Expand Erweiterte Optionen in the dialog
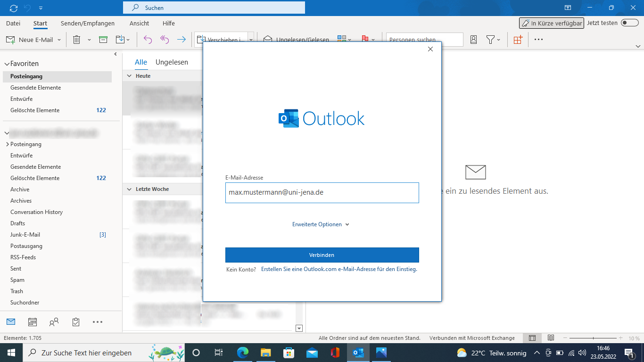The height and width of the screenshot is (362, 644). click(x=321, y=224)
